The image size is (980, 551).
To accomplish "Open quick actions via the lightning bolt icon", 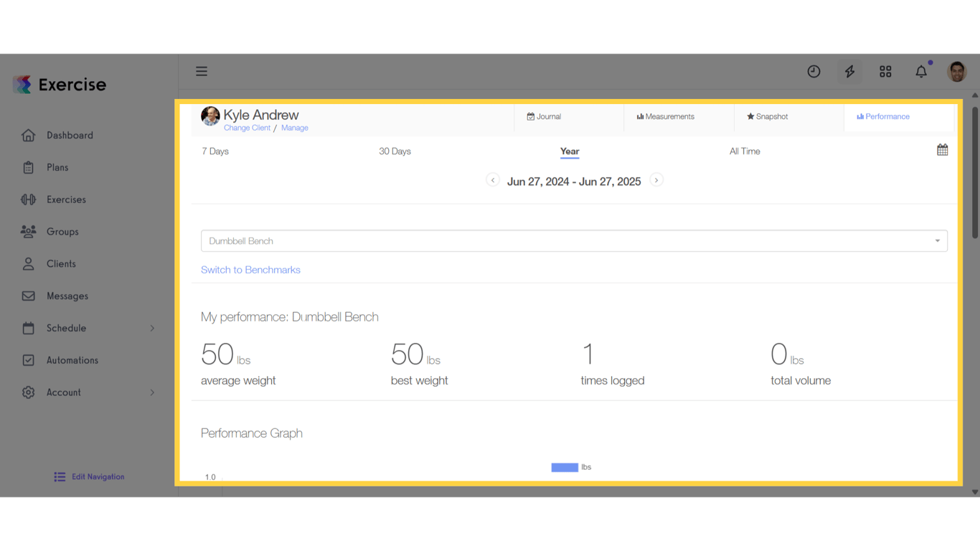I will (849, 71).
